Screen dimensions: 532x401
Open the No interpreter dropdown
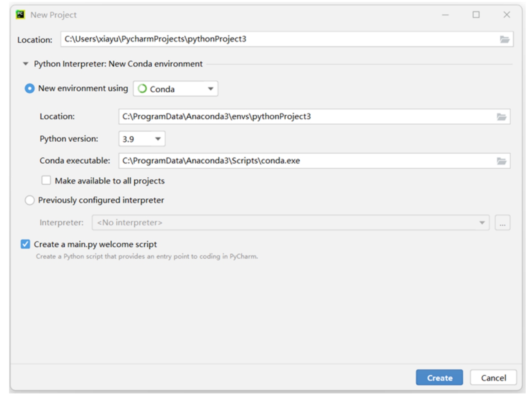(x=291, y=222)
